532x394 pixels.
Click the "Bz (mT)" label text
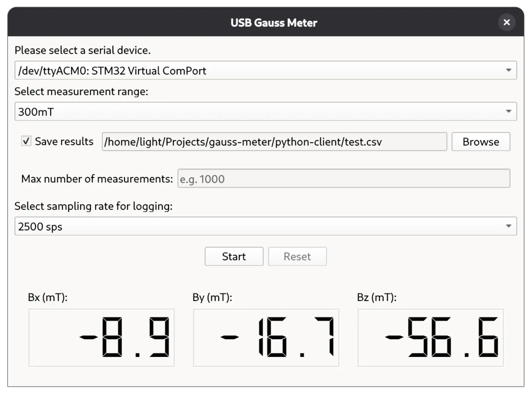[377, 297]
